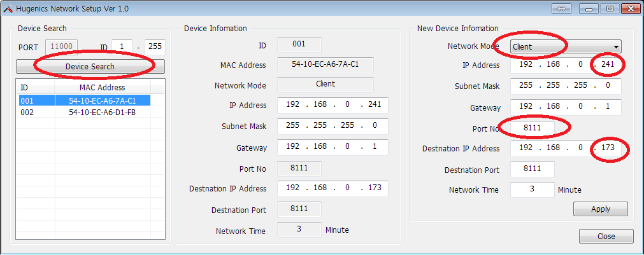The width and height of the screenshot is (644, 255).
Task: Click the MAC Address column header
Action: click(103, 87)
